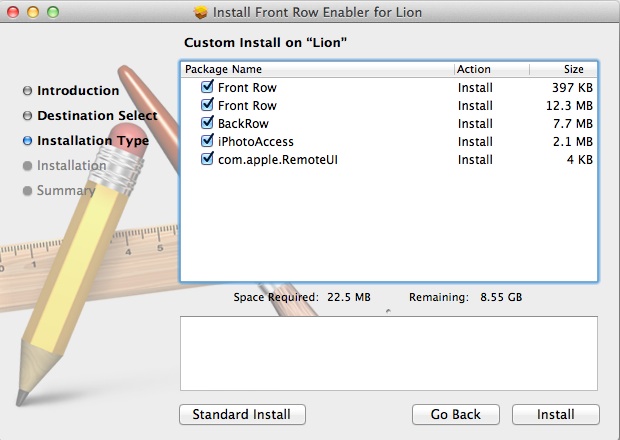Click the 2.1 MB size value
The width and height of the screenshot is (620, 440).
(x=573, y=142)
